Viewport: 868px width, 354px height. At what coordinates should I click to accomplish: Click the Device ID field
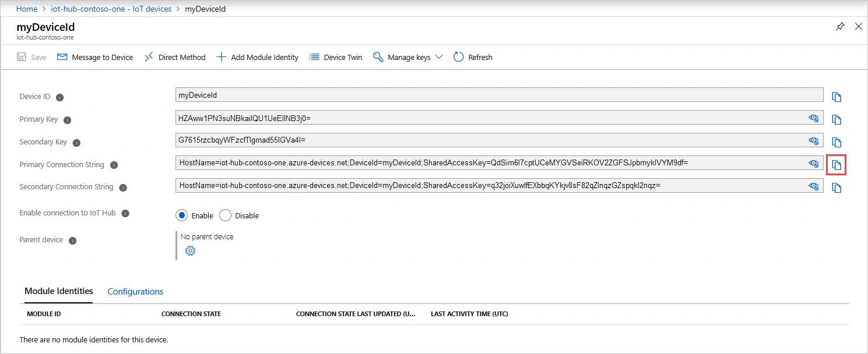[500, 95]
